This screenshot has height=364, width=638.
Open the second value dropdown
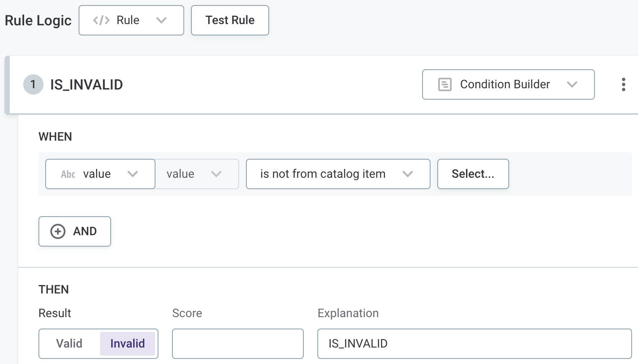tap(196, 174)
